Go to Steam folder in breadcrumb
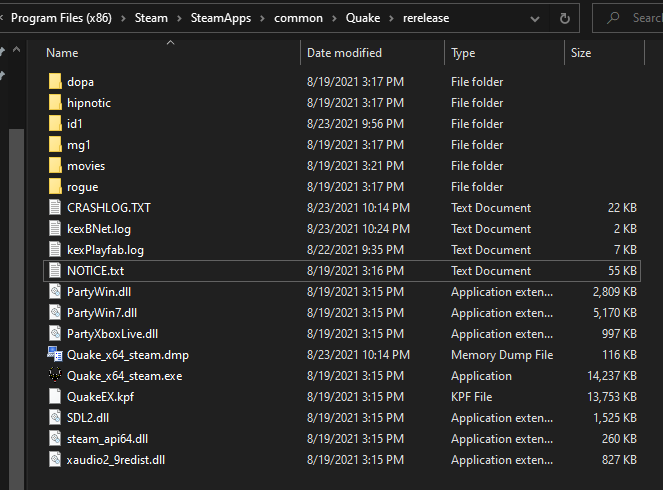 pos(151,17)
